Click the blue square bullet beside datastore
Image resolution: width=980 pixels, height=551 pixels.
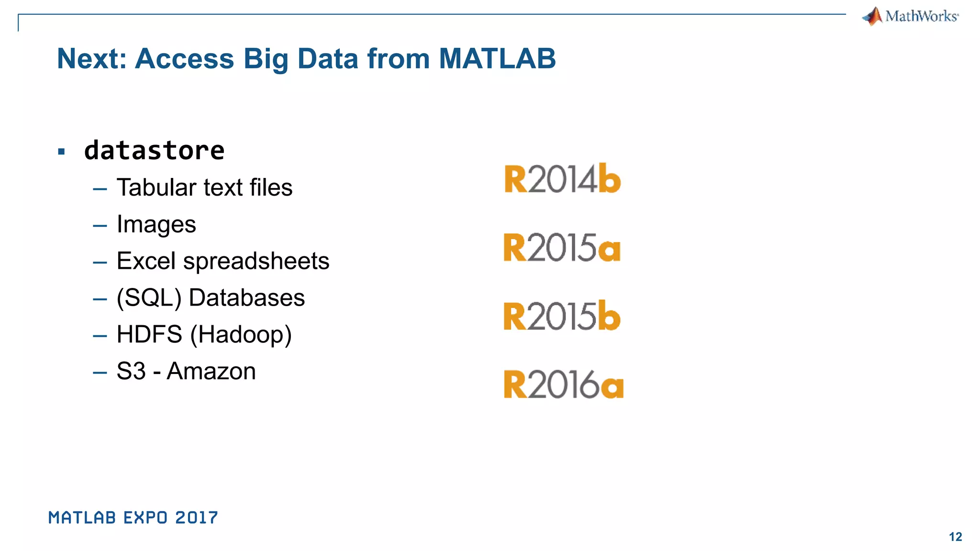click(x=61, y=152)
